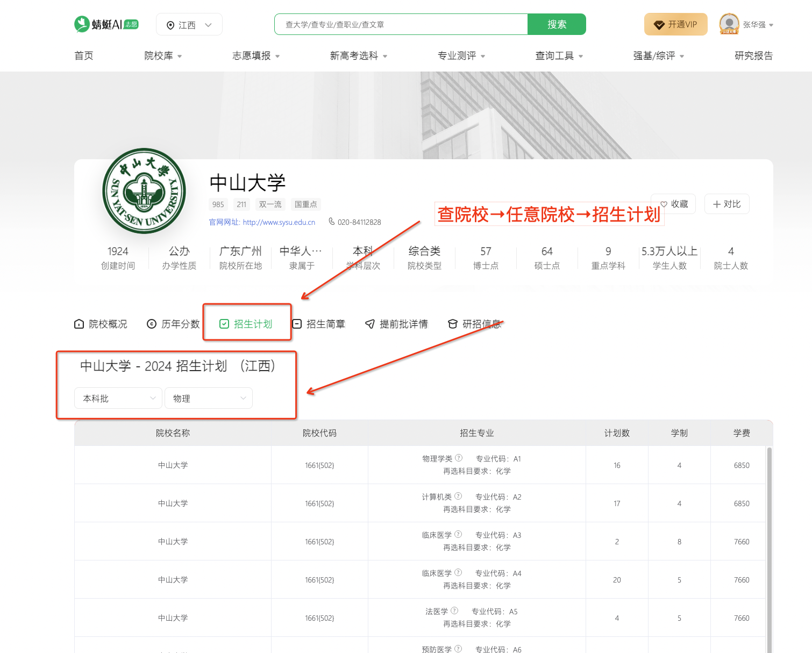Click the 国重点 tag
812x653 pixels.
[x=306, y=204]
